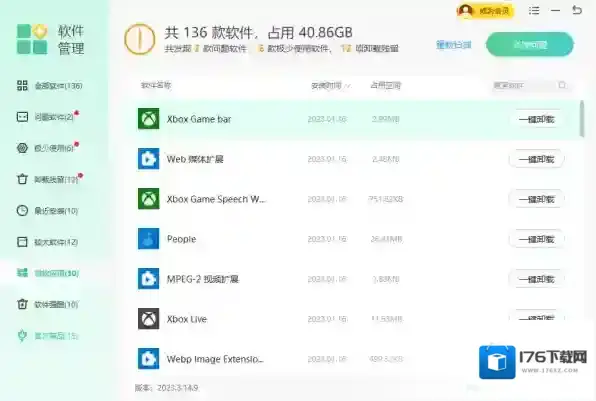Click the Webp Image Extension app icon
Viewport: 596px width, 401px height.
click(148, 358)
